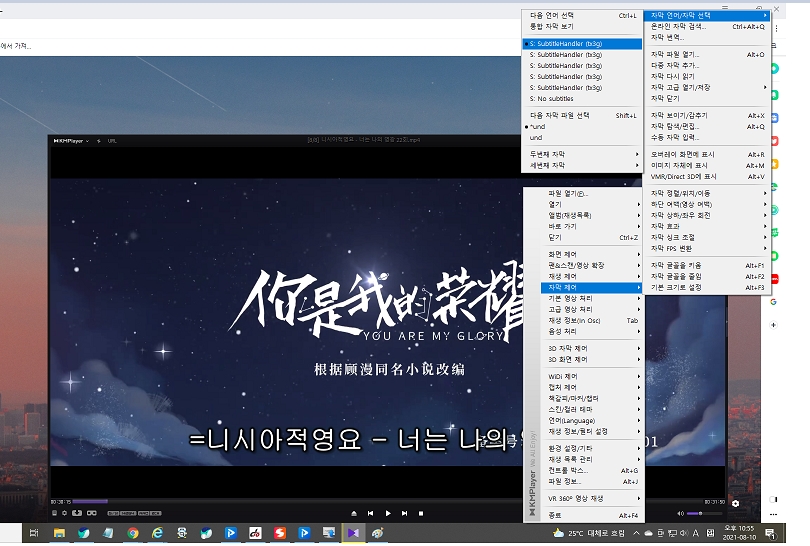Click 자막 파일 열기 menu item

pyautogui.click(x=707, y=54)
